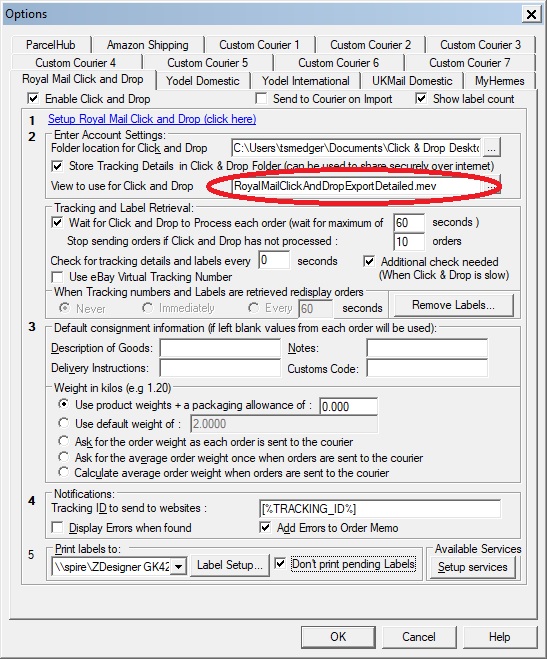
Task: Open the Yodel International tab
Action: pyautogui.click(x=305, y=81)
